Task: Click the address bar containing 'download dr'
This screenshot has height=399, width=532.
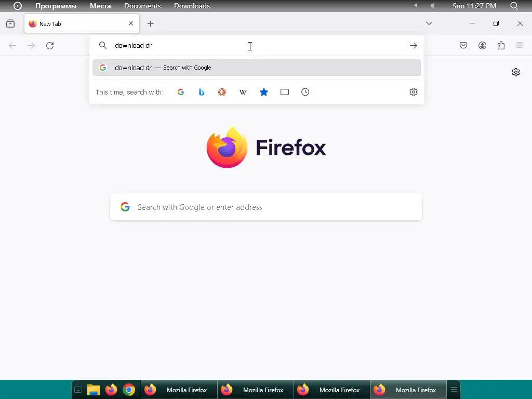Action: coord(257,46)
